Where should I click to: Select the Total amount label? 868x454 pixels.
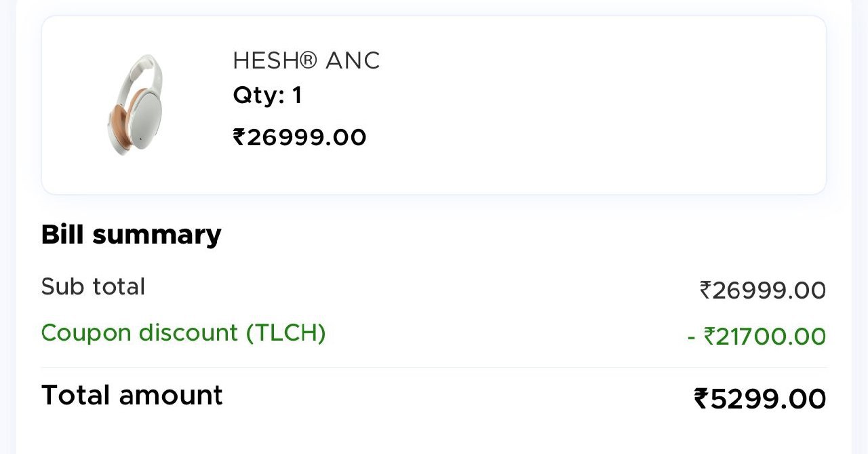tap(132, 396)
